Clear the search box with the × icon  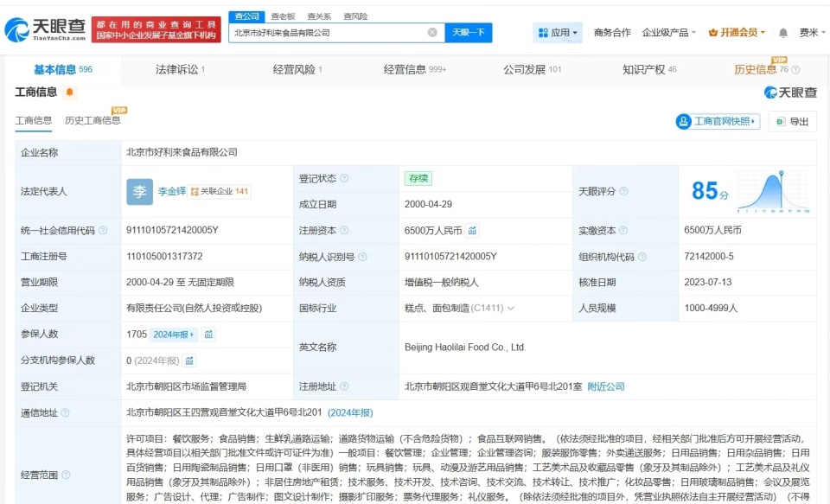tap(432, 31)
